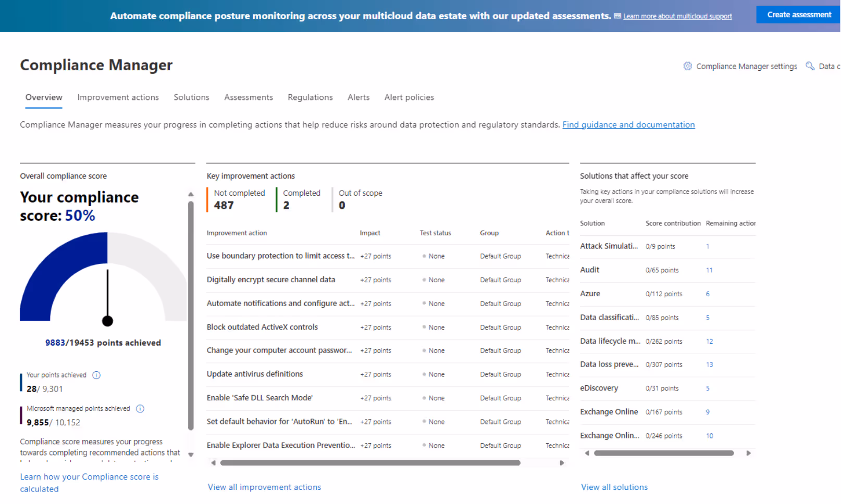Open Block outdated ActiveX controls action
This screenshot has width=841, height=504.
[x=262, y=327]
